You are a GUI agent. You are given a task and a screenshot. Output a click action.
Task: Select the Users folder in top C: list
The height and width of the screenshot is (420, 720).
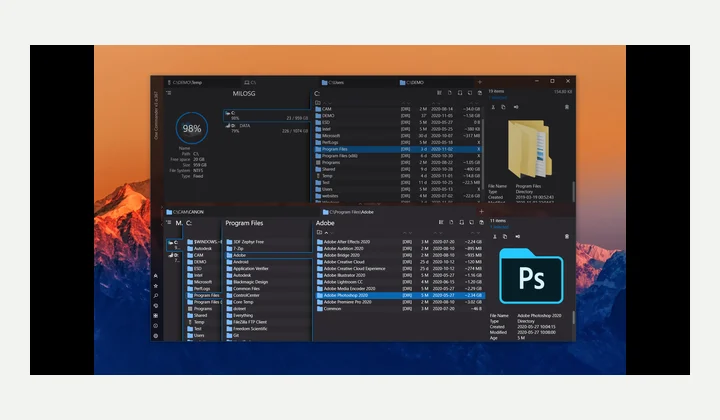(x=398, y=189)
